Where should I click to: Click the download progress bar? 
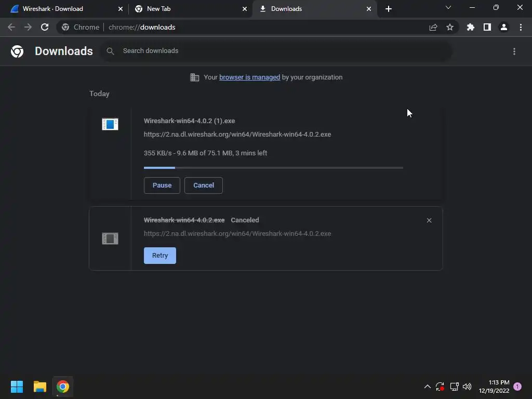pos(273,168)
